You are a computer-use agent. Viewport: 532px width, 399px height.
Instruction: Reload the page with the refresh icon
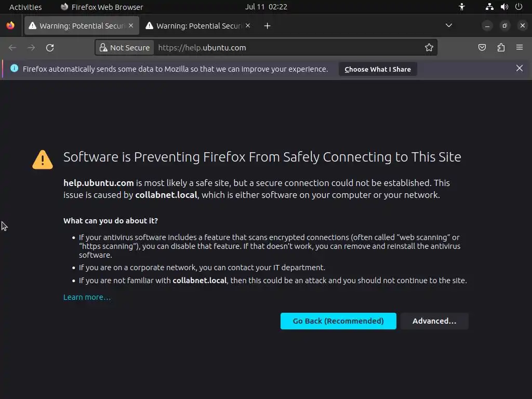(50, 48)
